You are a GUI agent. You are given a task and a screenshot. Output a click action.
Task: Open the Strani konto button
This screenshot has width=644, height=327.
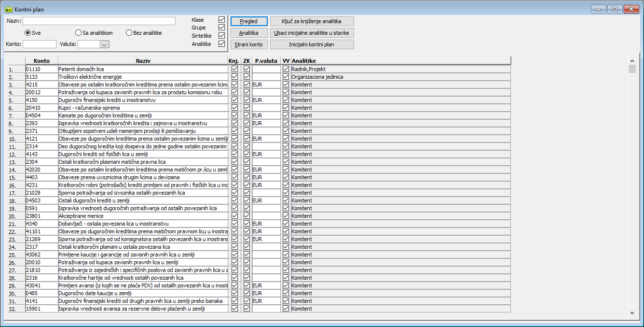click(249, 44)
